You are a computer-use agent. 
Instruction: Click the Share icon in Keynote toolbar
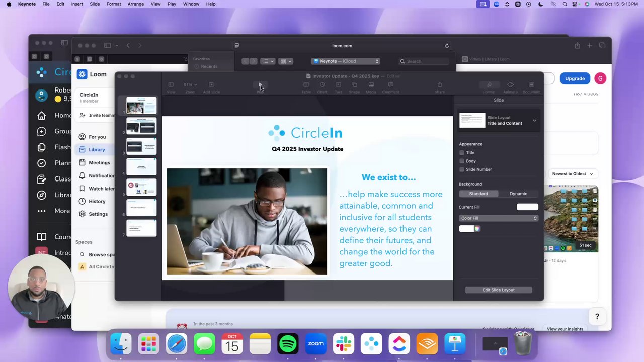439,85
